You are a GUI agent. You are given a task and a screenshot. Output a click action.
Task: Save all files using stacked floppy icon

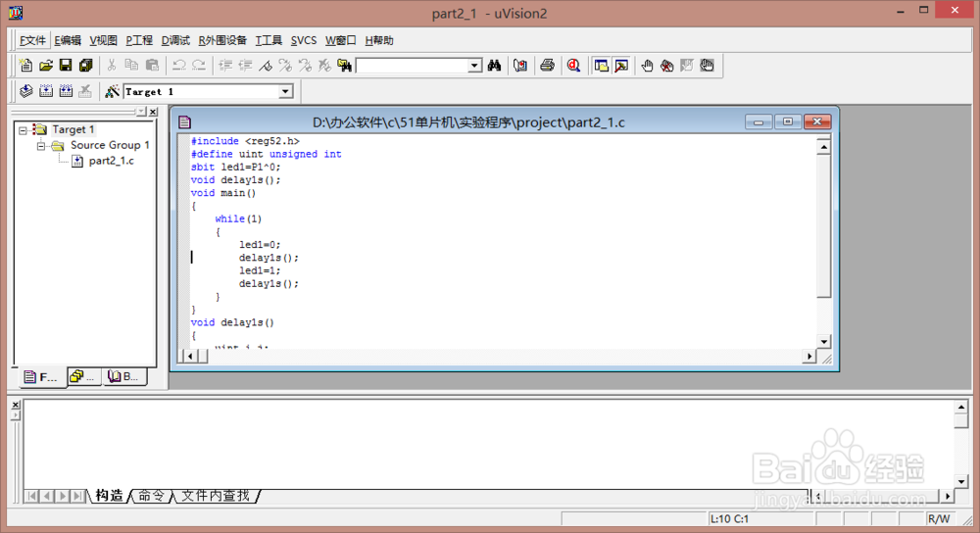coord(85,65)
